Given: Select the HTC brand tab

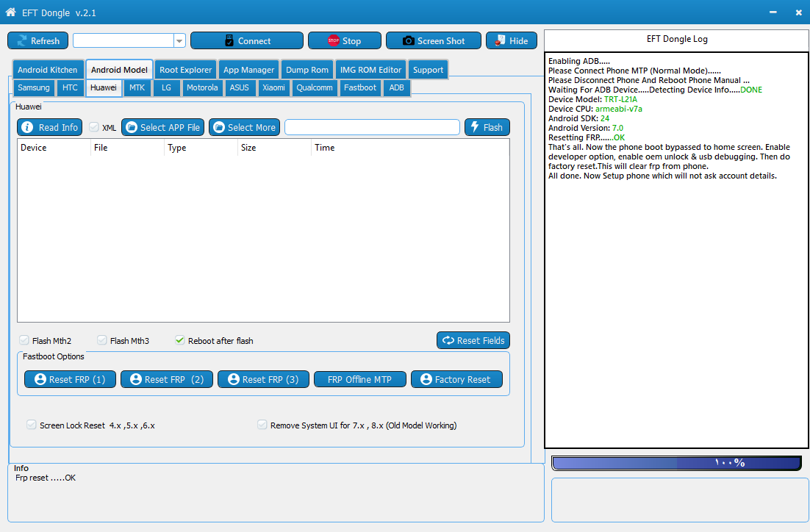Looking at the screenshot, I should click(70, 87).
